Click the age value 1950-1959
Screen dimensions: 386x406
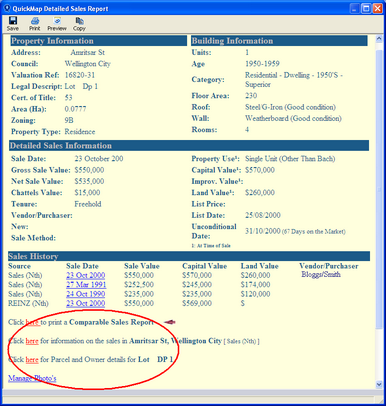[x=262, y=64]
